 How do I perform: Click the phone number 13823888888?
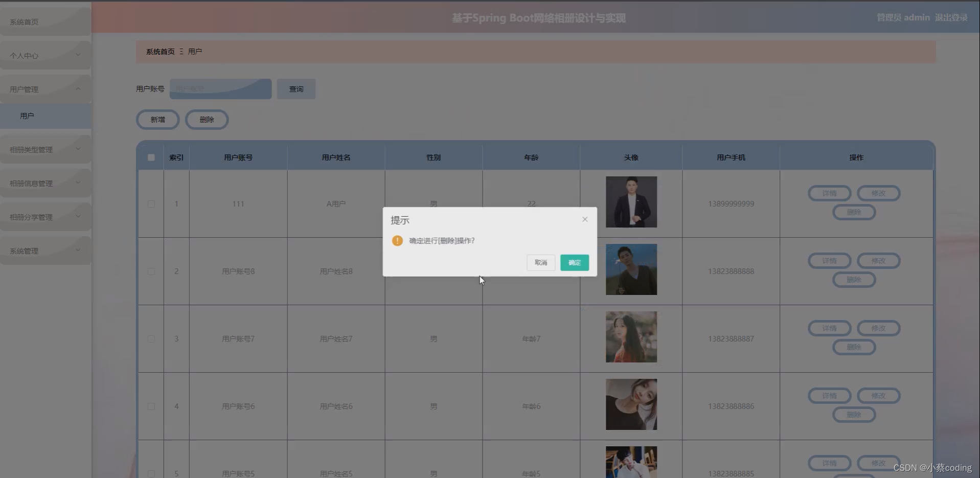[x=731, y=271]
